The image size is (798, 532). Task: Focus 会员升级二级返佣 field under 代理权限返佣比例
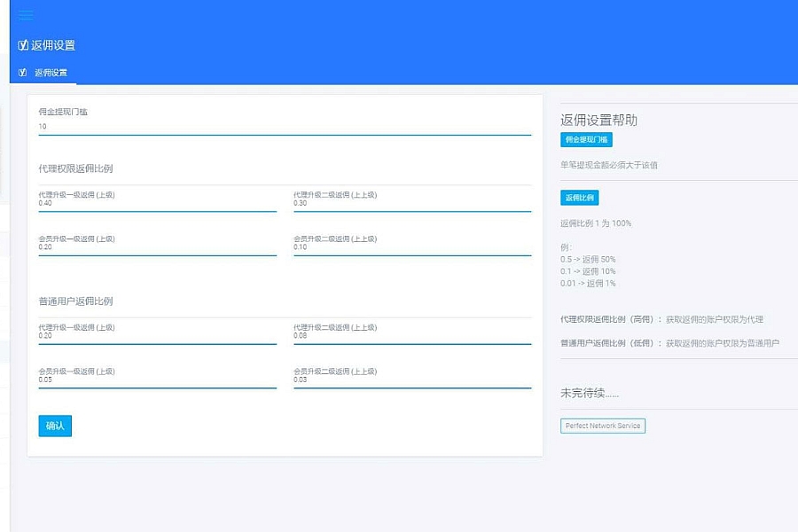411,248
